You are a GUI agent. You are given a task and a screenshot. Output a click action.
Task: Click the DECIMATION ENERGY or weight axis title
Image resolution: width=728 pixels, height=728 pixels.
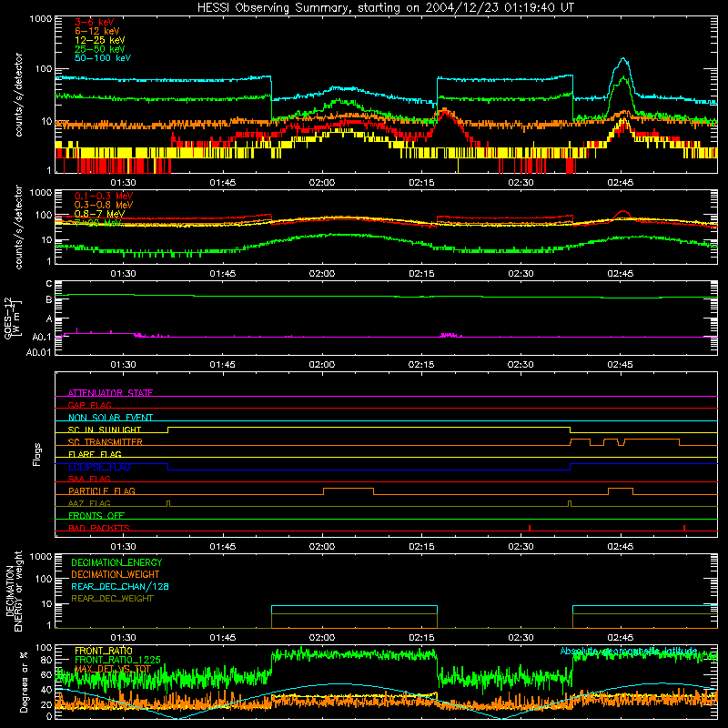(14, 591)
